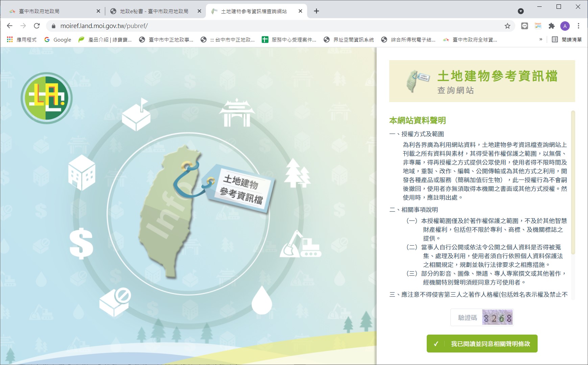Switch to the 臺中市政府地政局 tab
The width and height of the screenshot is (588, 365).
(51, 11)
